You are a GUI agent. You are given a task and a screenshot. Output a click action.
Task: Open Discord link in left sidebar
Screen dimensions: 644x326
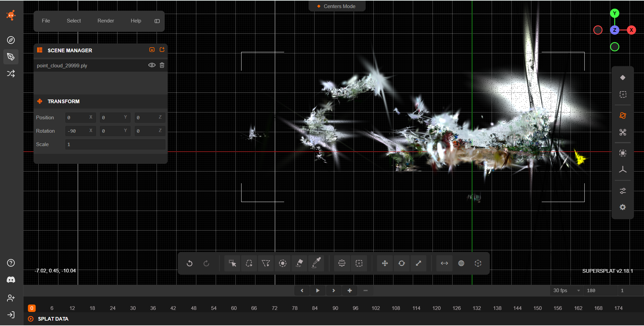pyautogui.click(x=11, y=280)
